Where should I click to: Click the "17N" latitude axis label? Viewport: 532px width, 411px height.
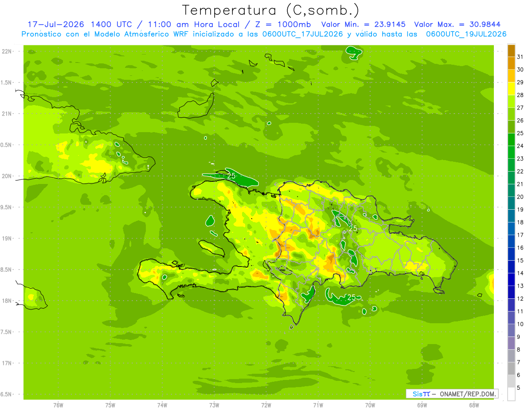point(7,363)
